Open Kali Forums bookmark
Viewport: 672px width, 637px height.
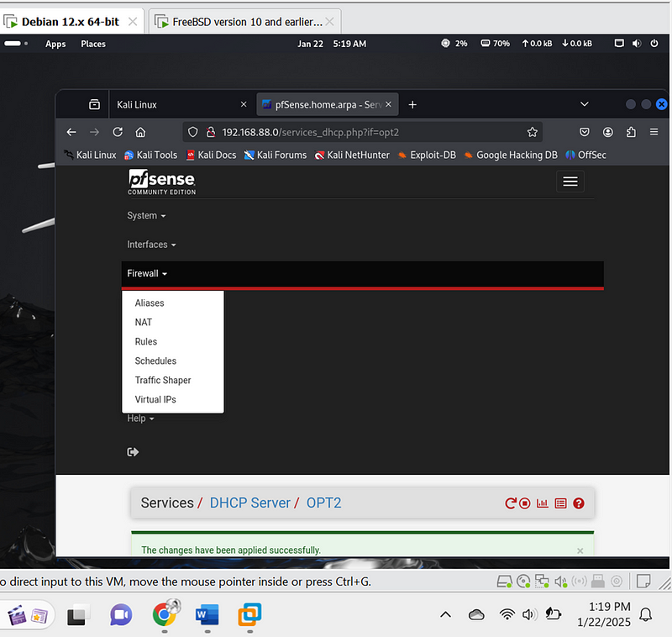[x=276, y=155]
